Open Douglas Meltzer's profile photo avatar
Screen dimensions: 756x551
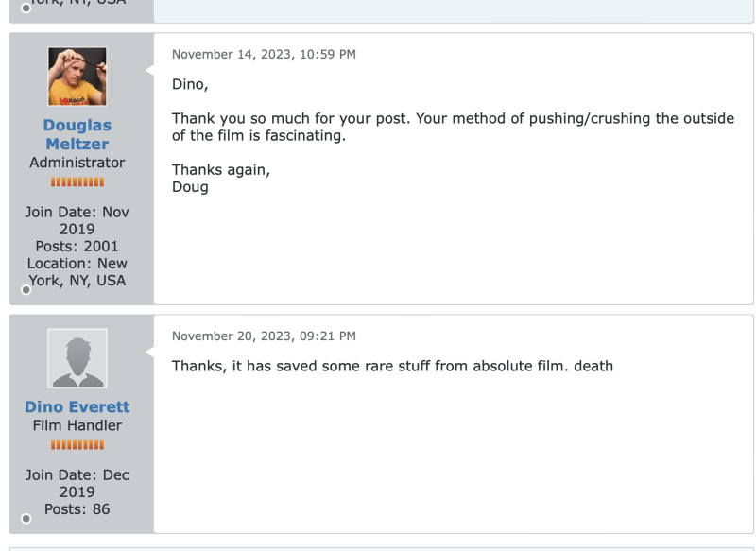(x=77, y=77)
